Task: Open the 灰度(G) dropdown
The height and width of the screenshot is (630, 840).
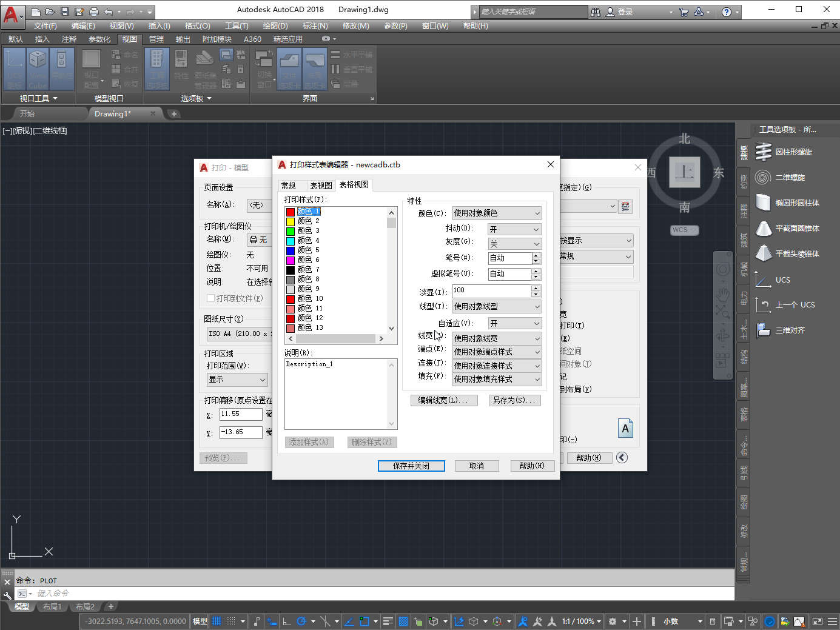Action: (x=514, y=244)
